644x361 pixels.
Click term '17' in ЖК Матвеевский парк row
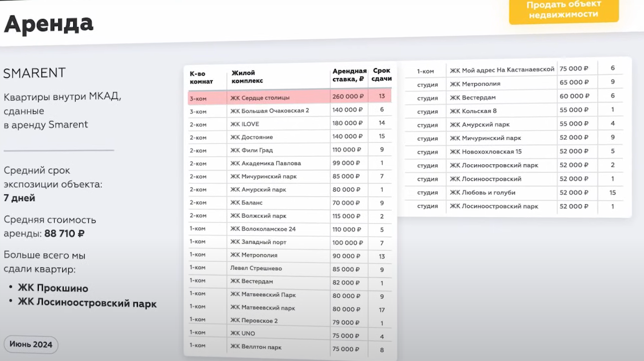382,310
